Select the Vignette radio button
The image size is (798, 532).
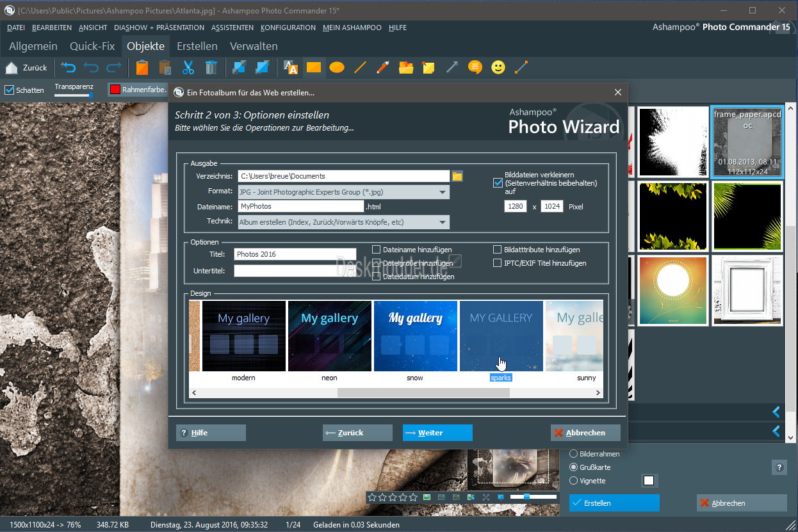[573, 481]
